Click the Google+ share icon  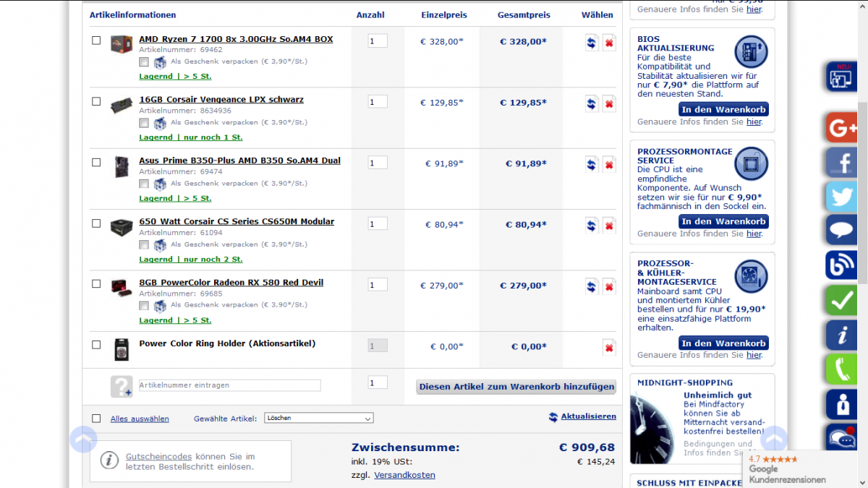(x=842, y=128)
